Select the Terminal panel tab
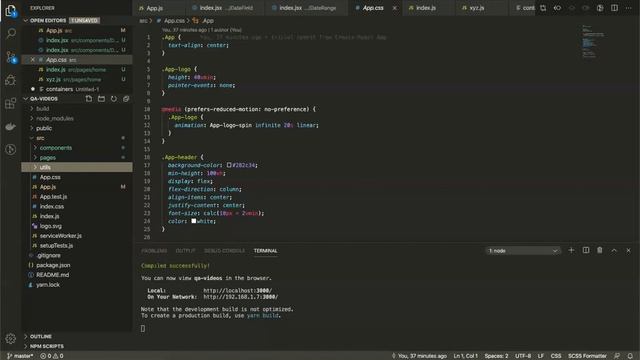 tap(265, 251)
